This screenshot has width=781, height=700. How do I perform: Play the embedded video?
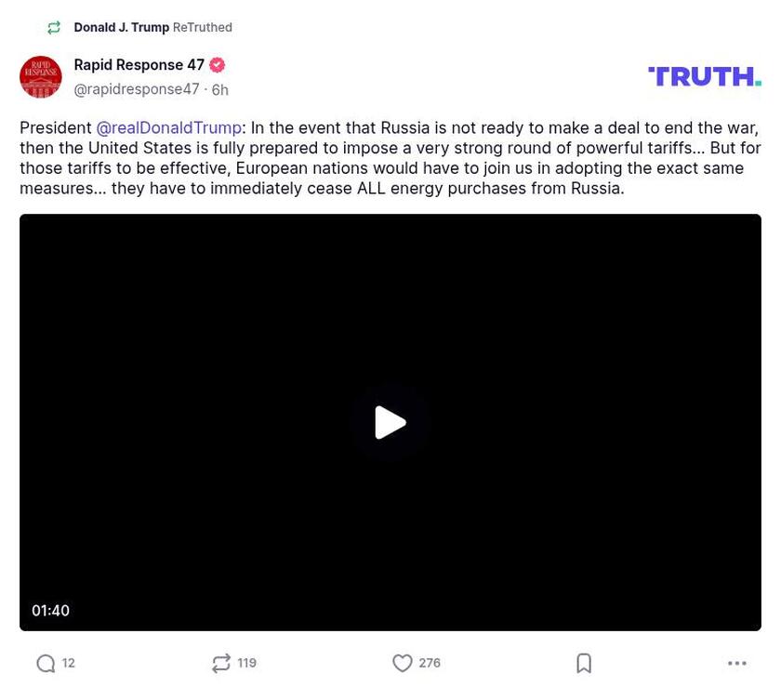click(390, 422)
